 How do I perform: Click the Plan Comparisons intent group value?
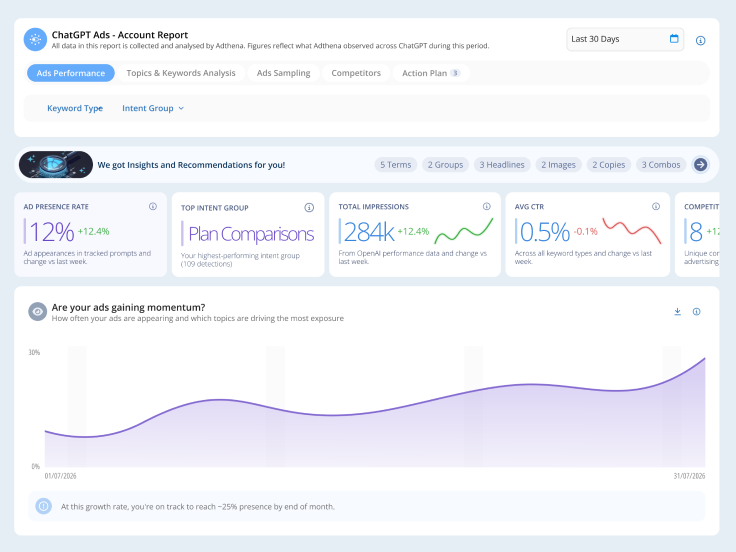pos(251,234)
